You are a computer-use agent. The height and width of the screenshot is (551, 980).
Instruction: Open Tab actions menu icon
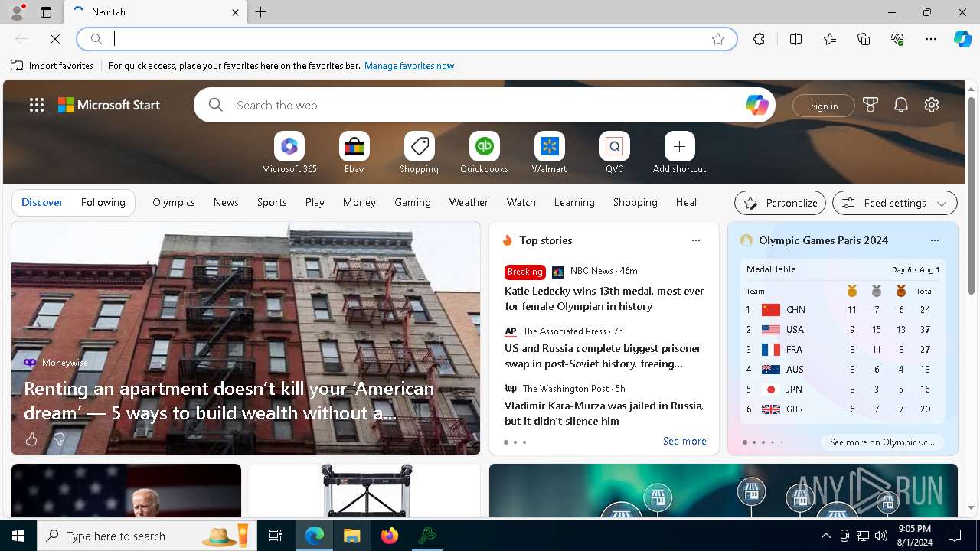(x=46, y=12)
